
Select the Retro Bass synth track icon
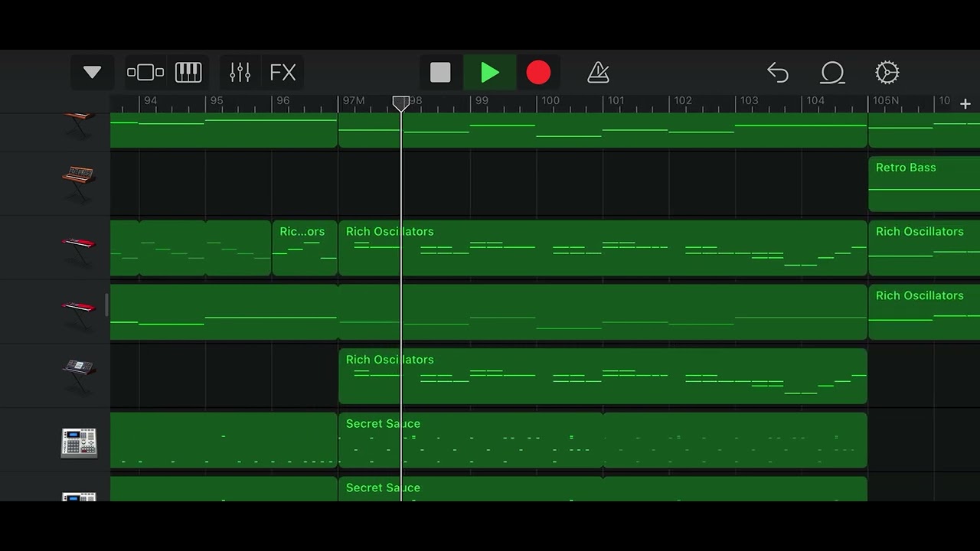79,183
